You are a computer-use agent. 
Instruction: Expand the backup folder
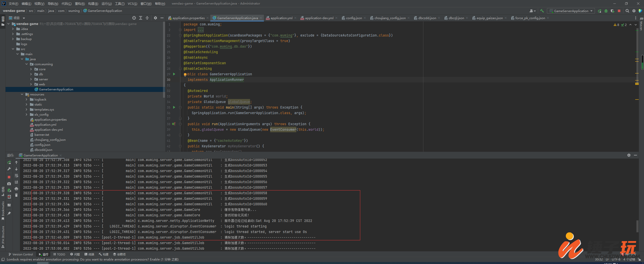pos(13,39)
